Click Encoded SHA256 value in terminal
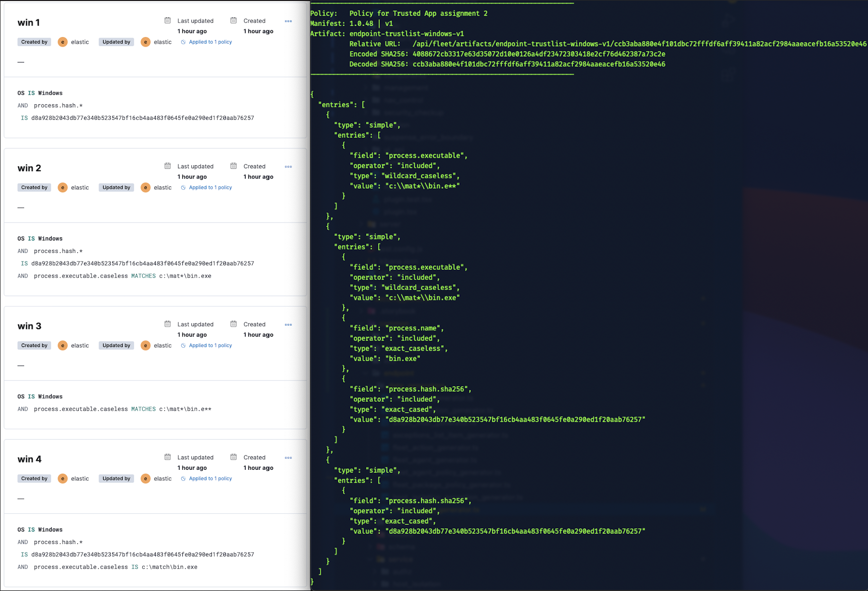This screenshot has width=868, height=591. tap(539, 54)
